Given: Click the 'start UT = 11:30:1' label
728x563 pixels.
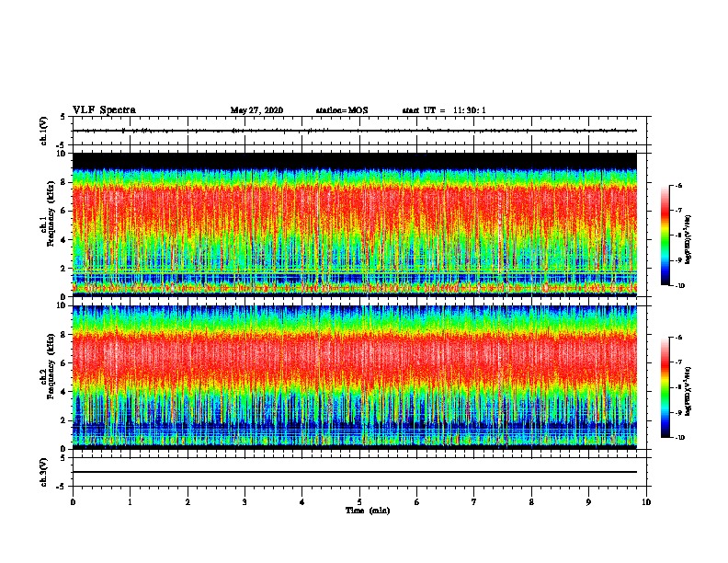Looking at the screenshot, I should click(x=444, y=110).
